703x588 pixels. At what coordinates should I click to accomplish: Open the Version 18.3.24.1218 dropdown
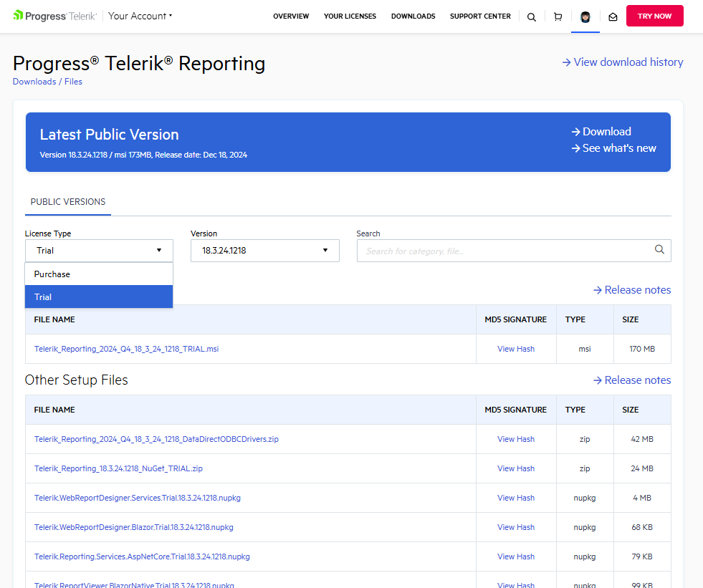point(264,251)
